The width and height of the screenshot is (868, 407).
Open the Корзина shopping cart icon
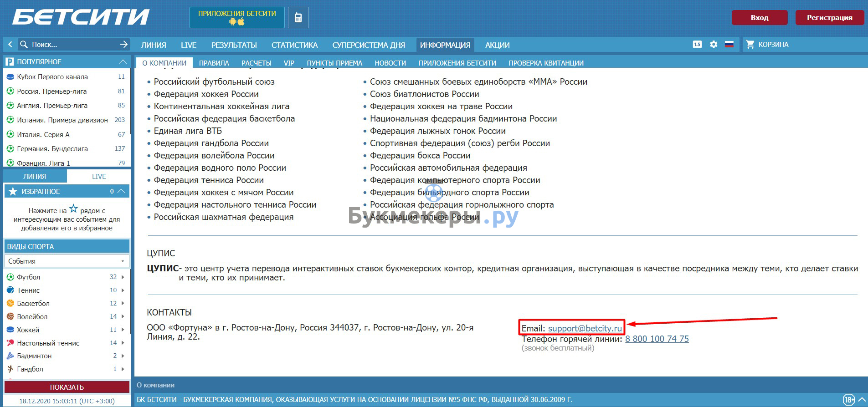pos(750,45)
